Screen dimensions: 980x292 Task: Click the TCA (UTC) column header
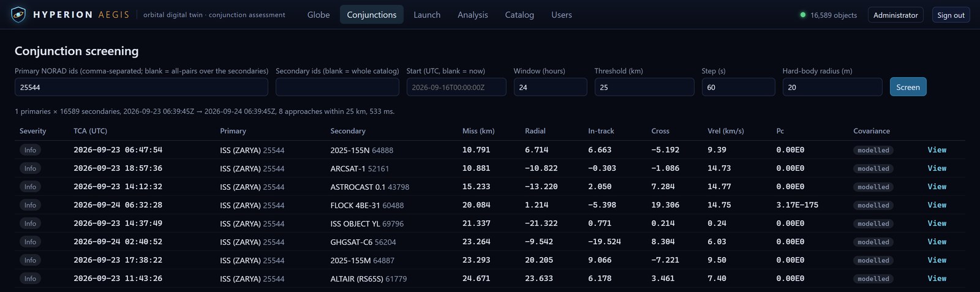[x=90, y=131]
